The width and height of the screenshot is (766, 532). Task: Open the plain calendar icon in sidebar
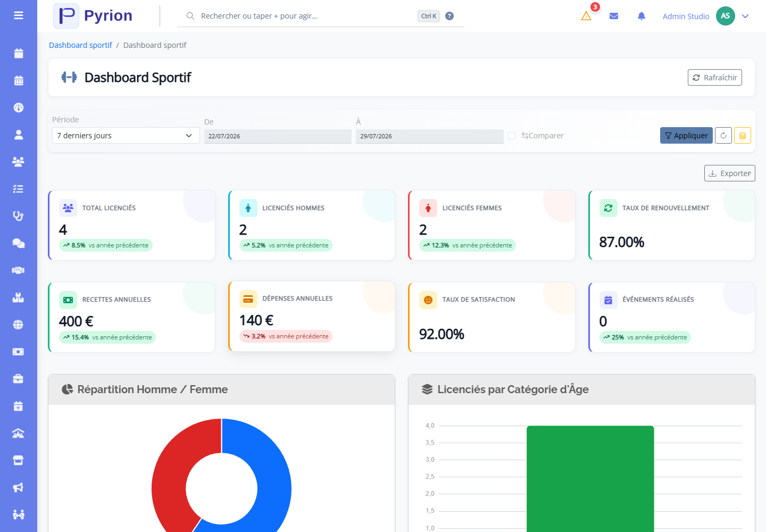pos(19,53)
